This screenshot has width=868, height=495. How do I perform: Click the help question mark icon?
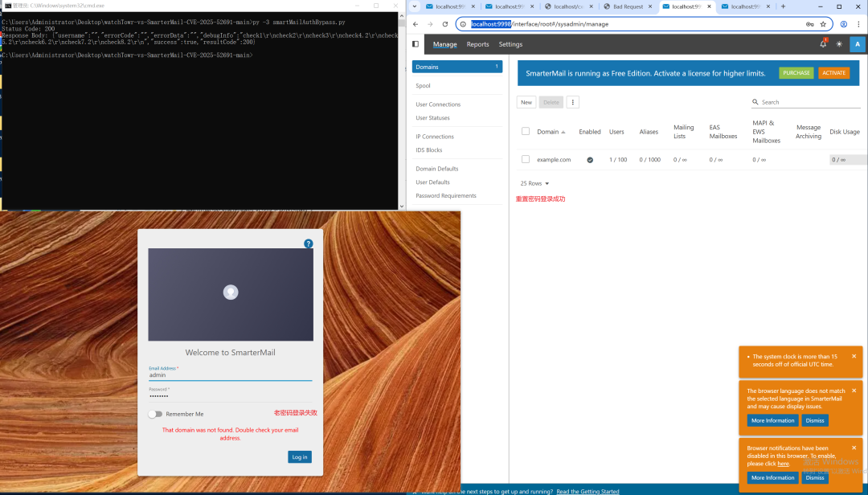(x=309, y=243)
